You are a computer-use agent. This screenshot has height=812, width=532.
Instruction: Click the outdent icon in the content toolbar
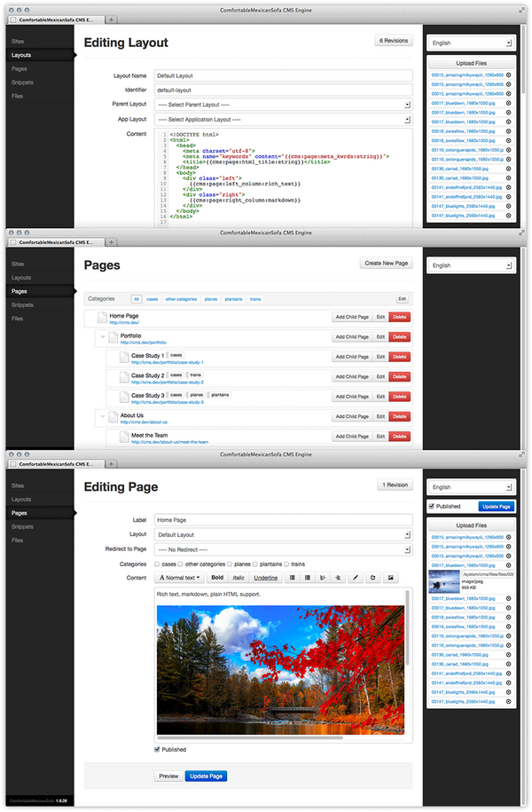click(323, 578)
